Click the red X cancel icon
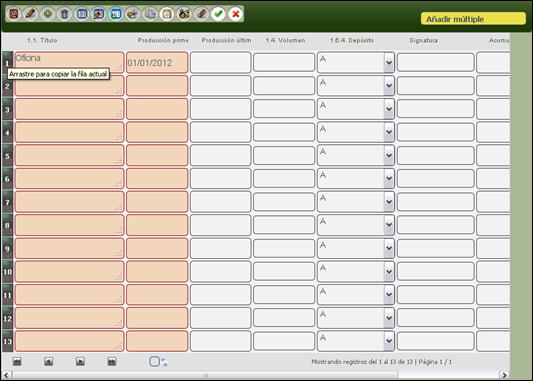533x381 pixels. click(235, 14)
